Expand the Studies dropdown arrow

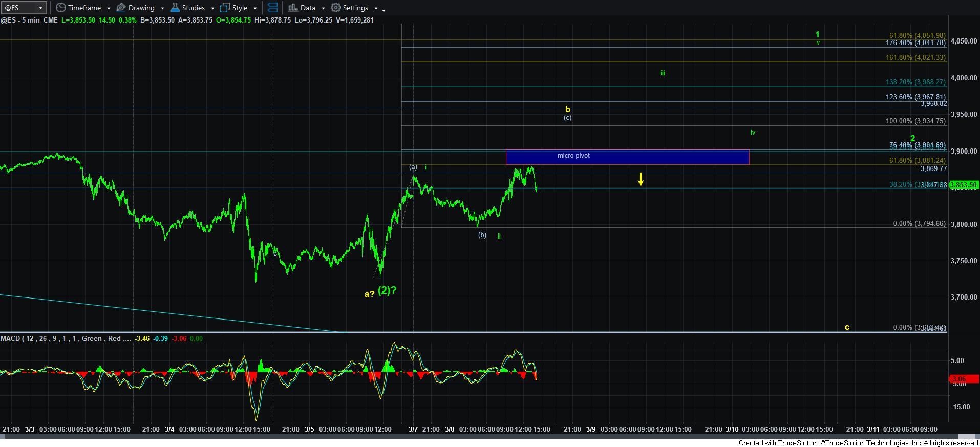[x=212, y=8]
